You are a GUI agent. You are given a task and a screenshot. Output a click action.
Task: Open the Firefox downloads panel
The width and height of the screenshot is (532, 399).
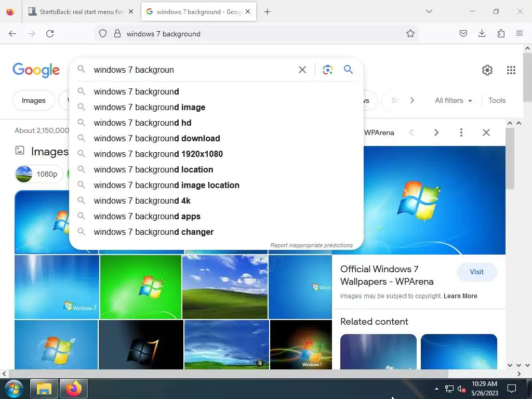point(482,33)
